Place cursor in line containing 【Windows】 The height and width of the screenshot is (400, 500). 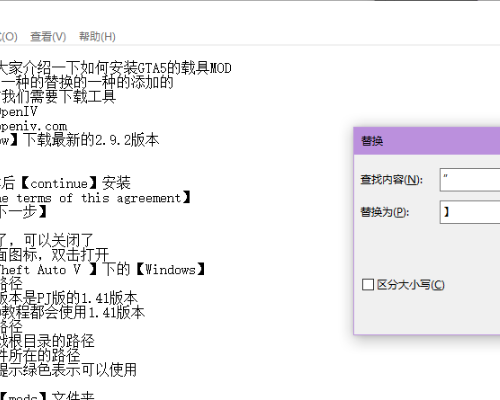pyautogui.click(x=102, y=269)
